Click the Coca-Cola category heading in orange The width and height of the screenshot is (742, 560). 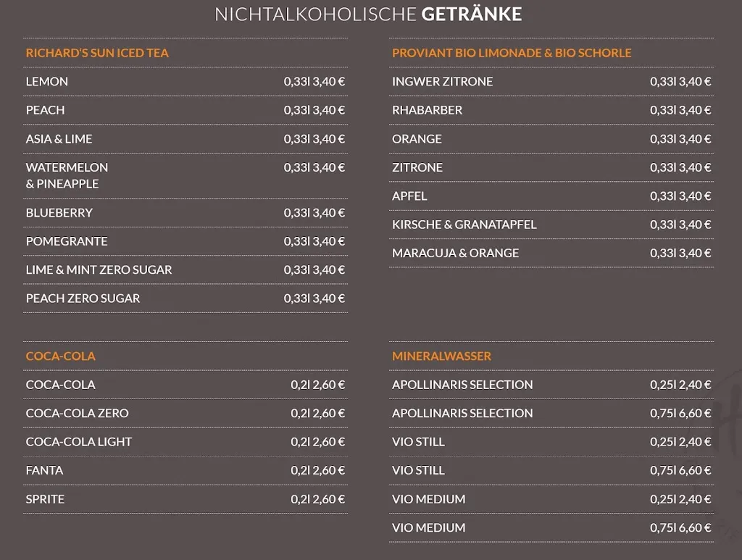coord(60,356)
